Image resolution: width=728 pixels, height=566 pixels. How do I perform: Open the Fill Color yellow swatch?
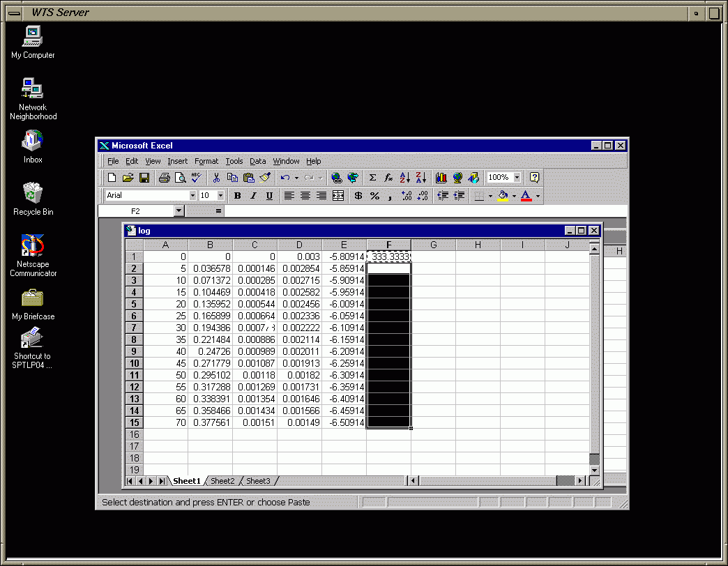(503, 196)
